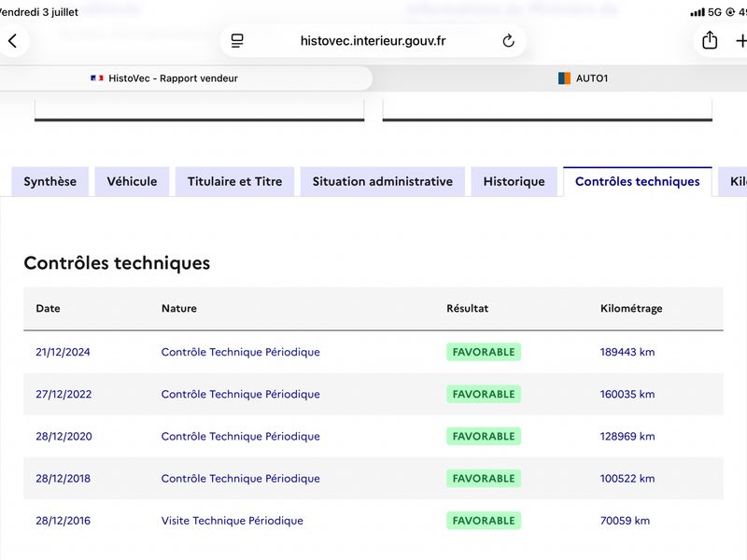Add a new tab with plus icon
Image resolution: width=747 pixels, height=560 pixels.
741,41
